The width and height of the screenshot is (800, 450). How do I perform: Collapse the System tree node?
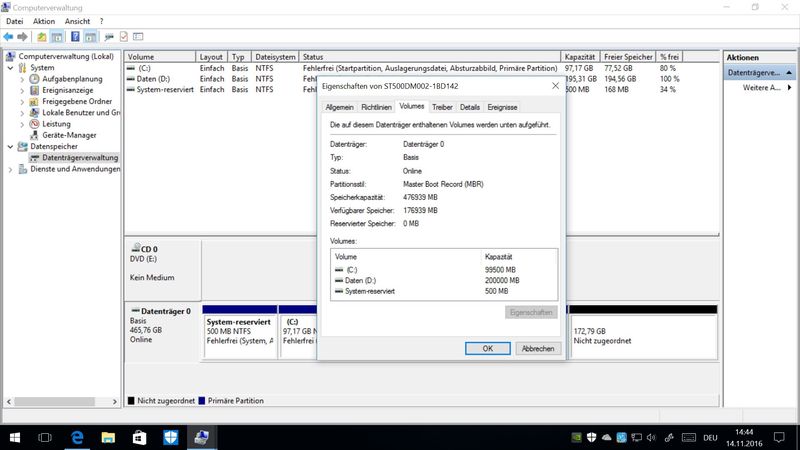pos(11,68)
